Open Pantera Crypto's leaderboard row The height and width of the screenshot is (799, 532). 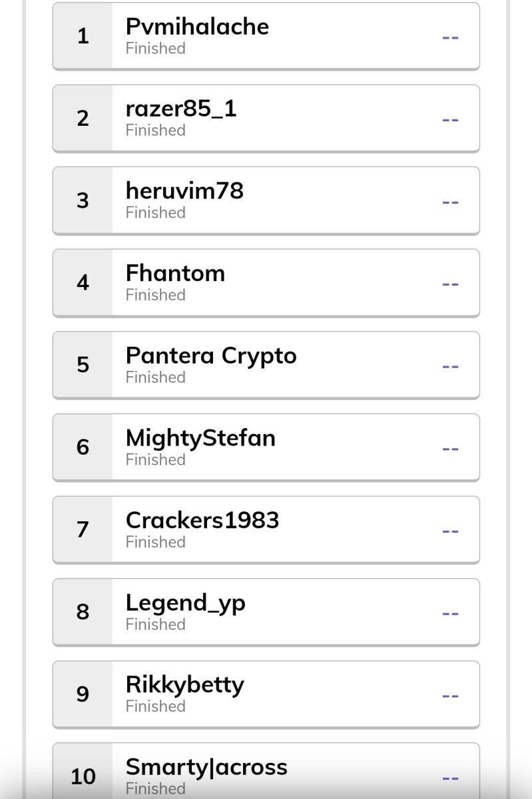point(266,365)
